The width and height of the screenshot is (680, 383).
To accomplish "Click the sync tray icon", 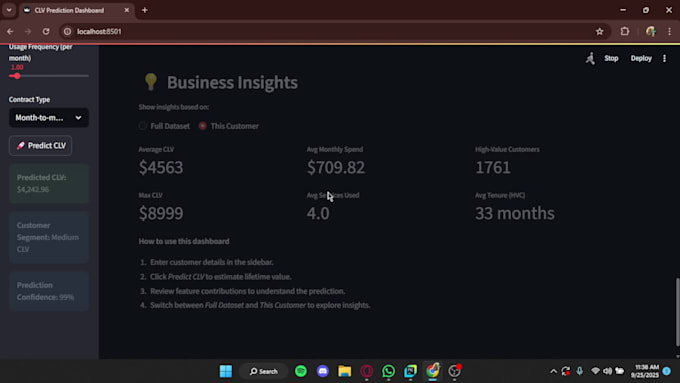I will point(566,371).
